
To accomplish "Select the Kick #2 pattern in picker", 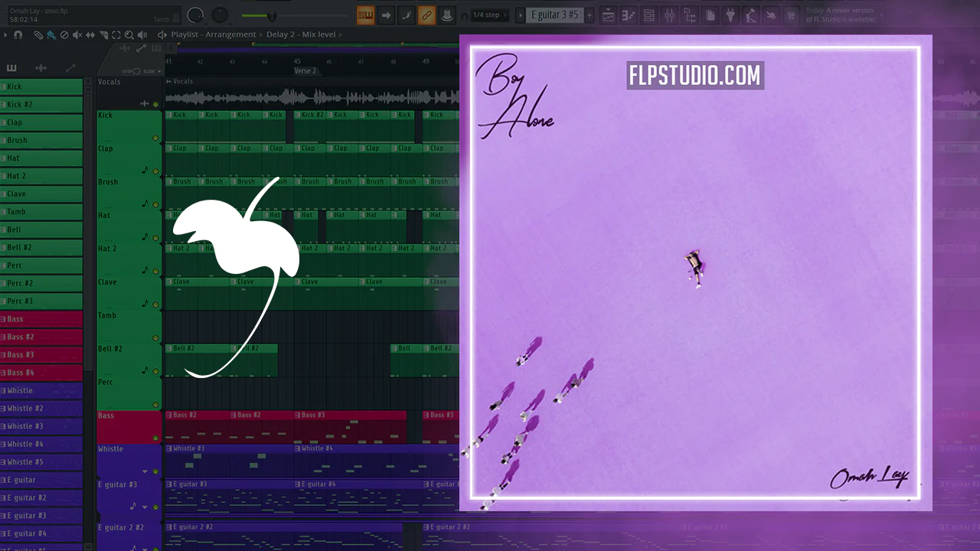I will (x=41, y=104).
